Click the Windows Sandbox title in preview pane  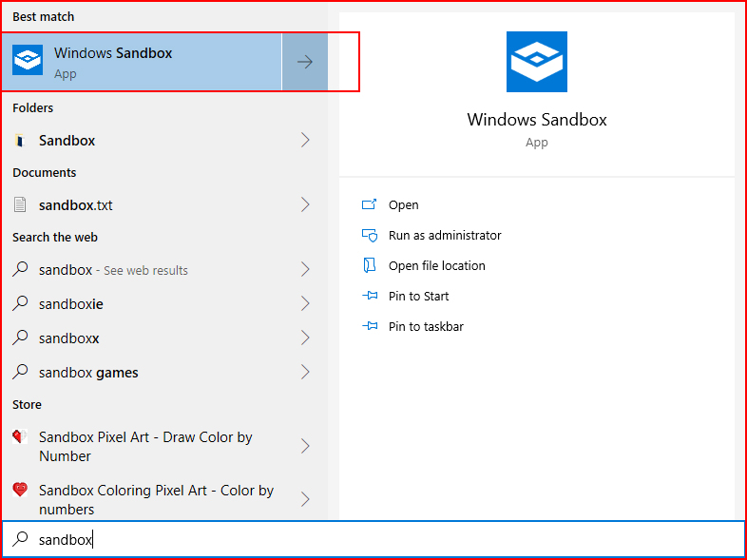click(x=536, y=119)
